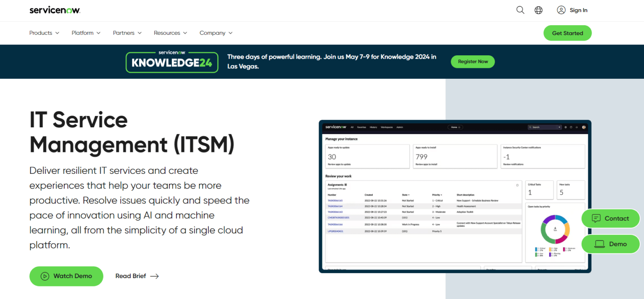Click the Sign In text link

pos(578,10)
